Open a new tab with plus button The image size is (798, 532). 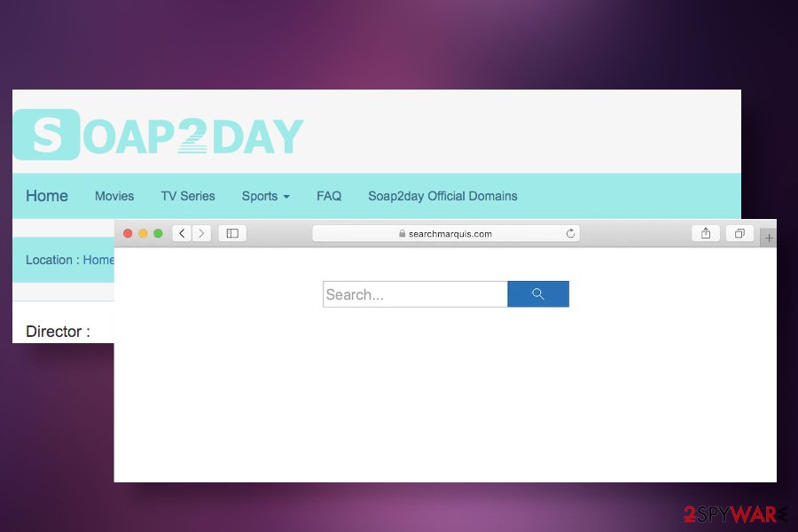click(x=769, y=238)
